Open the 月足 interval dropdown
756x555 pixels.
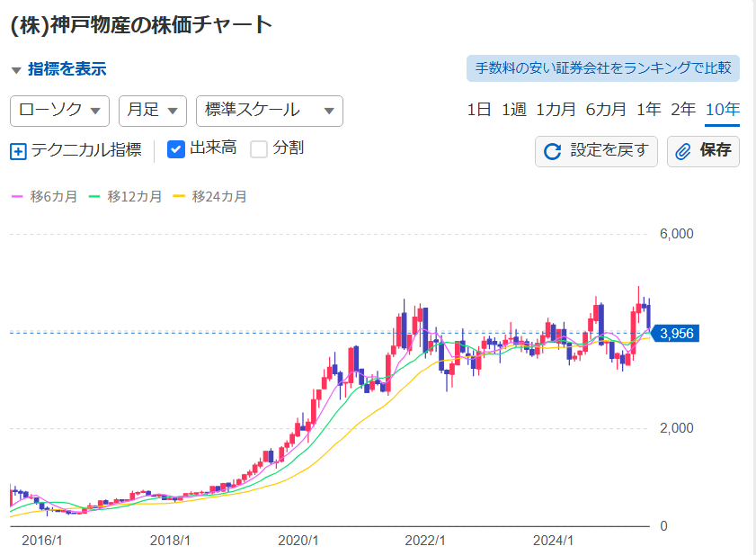coord(153,111)
